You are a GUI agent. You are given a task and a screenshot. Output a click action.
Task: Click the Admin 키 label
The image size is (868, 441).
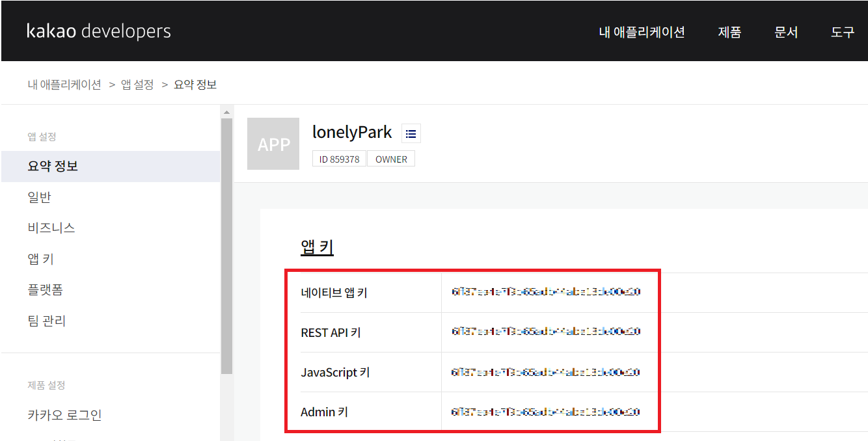coord(324,412)
